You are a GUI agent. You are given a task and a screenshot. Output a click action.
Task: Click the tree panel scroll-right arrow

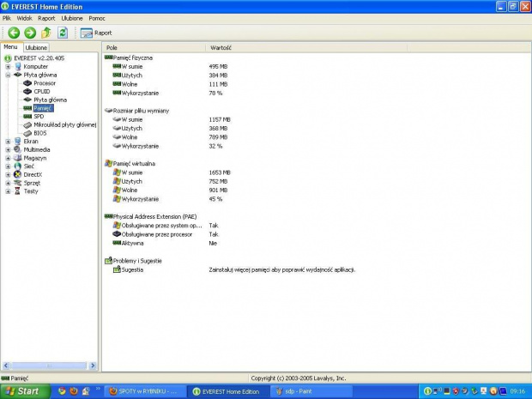93,366
